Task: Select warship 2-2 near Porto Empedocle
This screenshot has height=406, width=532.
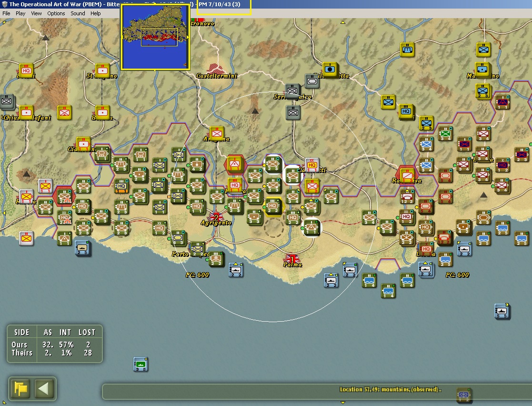Action: pyautogui.click(x=235, y=271)
